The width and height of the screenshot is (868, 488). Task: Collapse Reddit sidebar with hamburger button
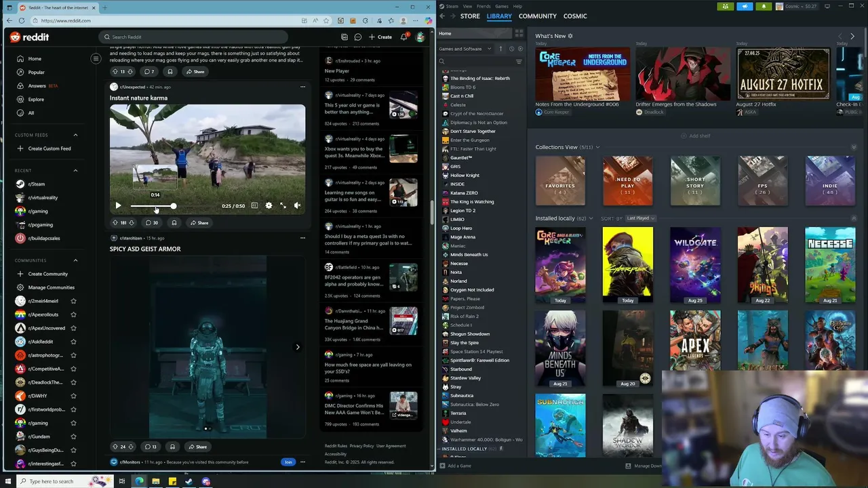pyautogui.click(x=96, y=58)
